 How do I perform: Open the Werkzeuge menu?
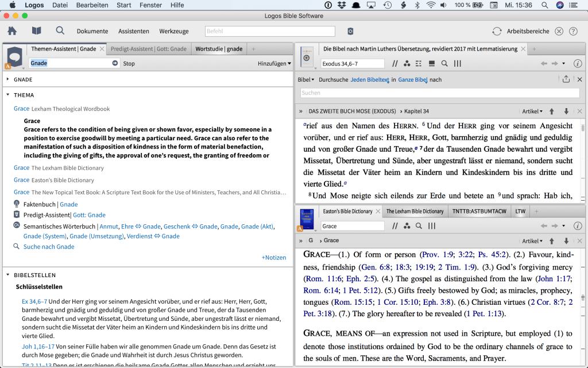(174, 31)
